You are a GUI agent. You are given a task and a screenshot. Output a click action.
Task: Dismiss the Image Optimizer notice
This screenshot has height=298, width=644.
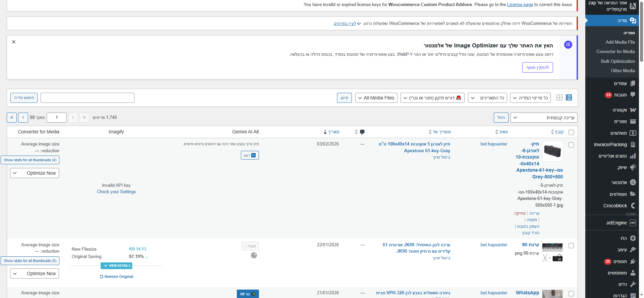click(x=14, y=42)
